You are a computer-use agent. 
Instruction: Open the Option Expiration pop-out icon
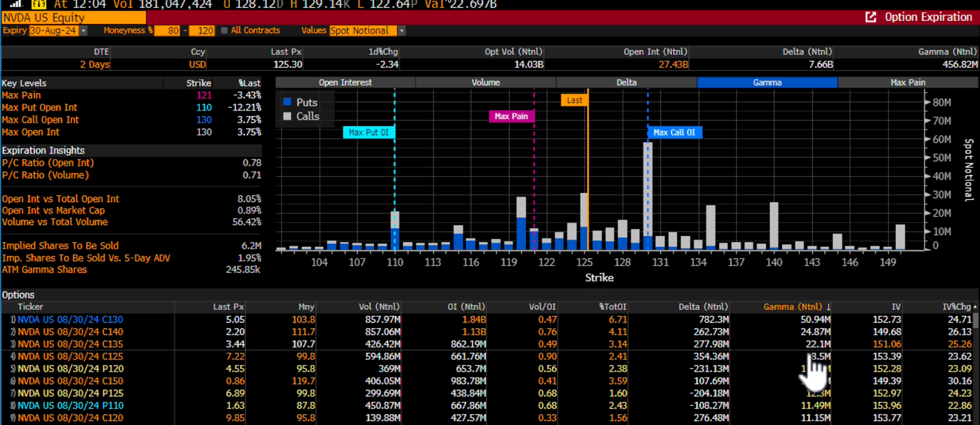[x=871, y=17]
